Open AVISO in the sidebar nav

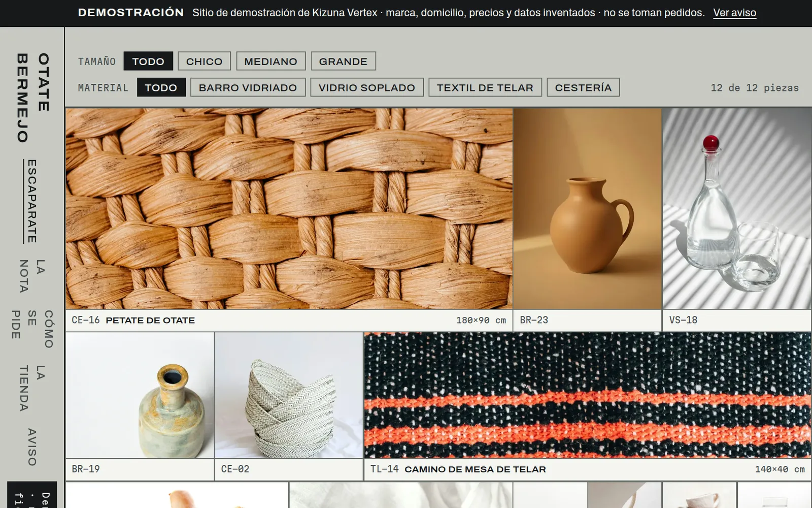(31, 447)
